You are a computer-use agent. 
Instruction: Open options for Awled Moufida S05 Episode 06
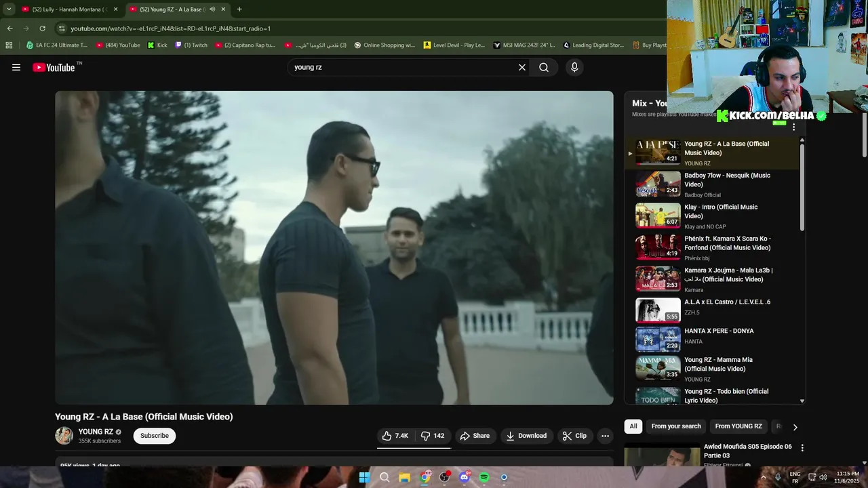(802, 448)
